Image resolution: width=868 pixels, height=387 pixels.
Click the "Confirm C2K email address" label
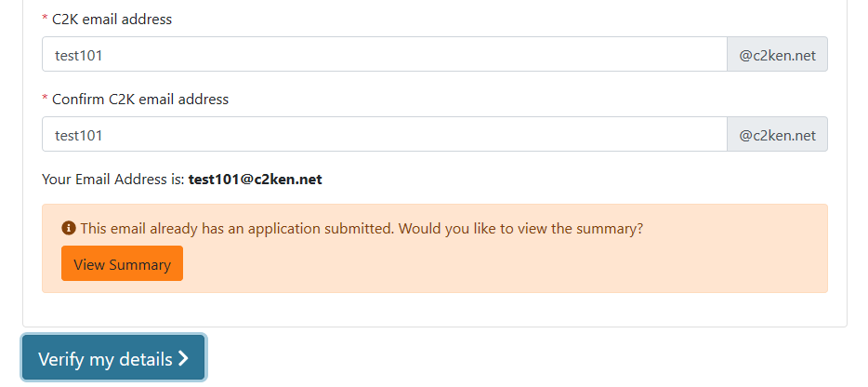tap(140, 100)
